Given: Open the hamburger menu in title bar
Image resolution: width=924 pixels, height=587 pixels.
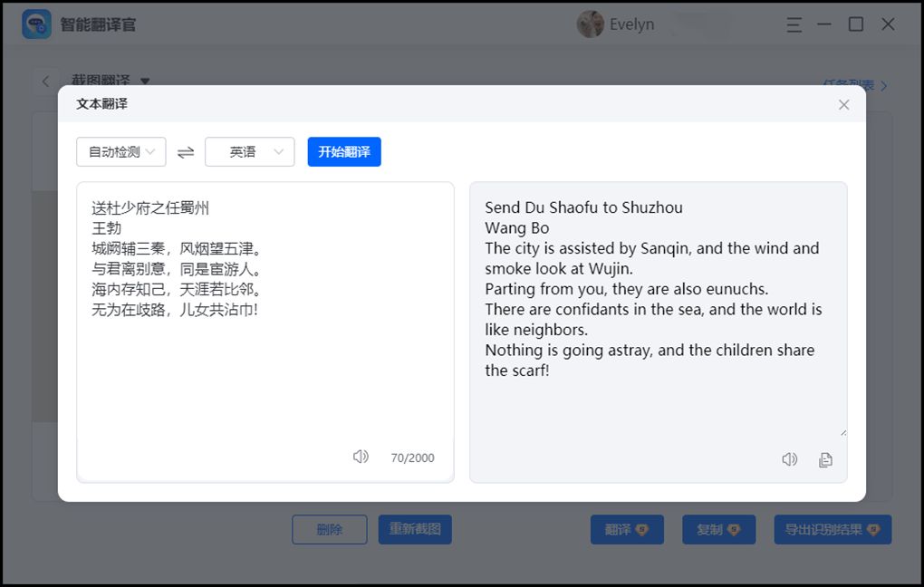Looking at the screenshot, I should [794, 25].
